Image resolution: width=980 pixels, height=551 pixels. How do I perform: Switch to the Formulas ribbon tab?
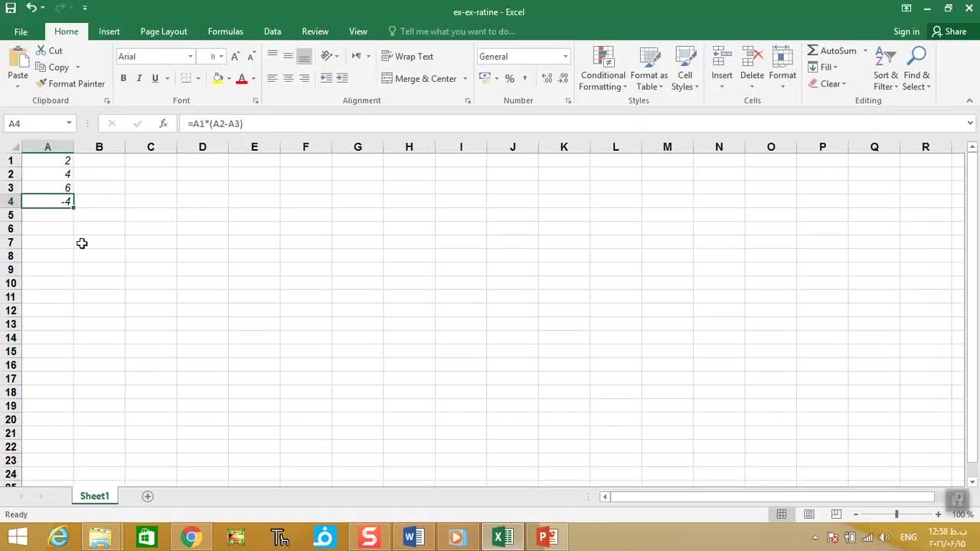click(225, 31)
